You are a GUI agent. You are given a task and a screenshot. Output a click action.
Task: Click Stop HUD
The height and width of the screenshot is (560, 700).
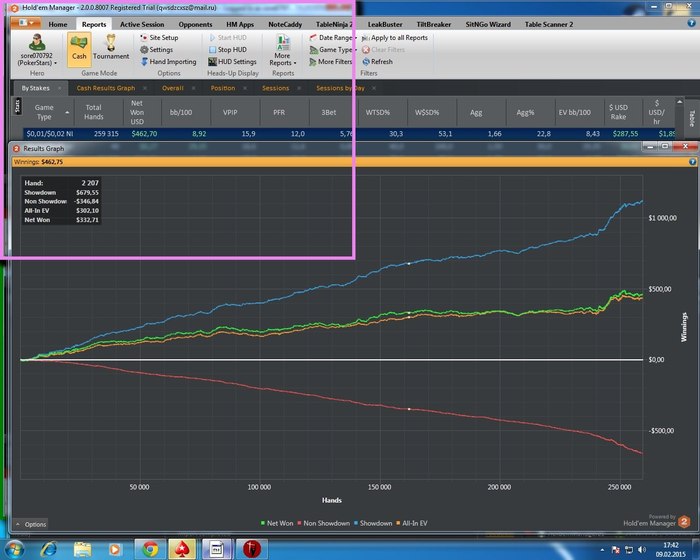tap(231, 49)
